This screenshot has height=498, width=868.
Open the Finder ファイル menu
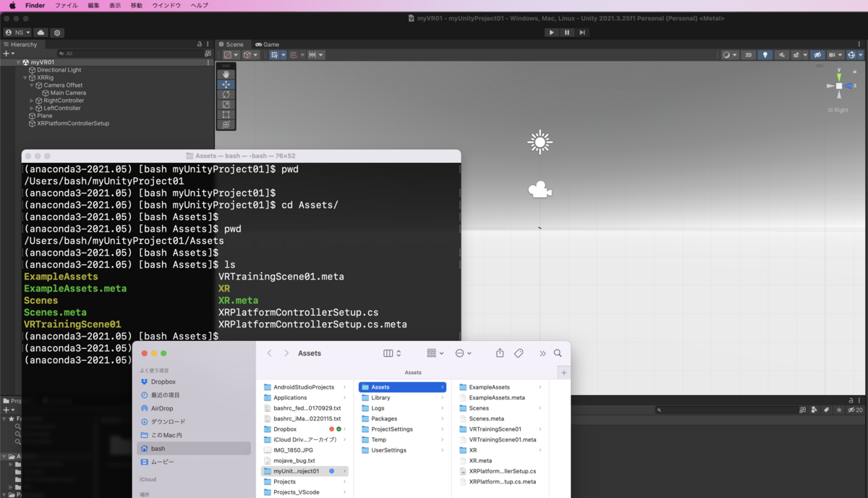click(67, 5)
